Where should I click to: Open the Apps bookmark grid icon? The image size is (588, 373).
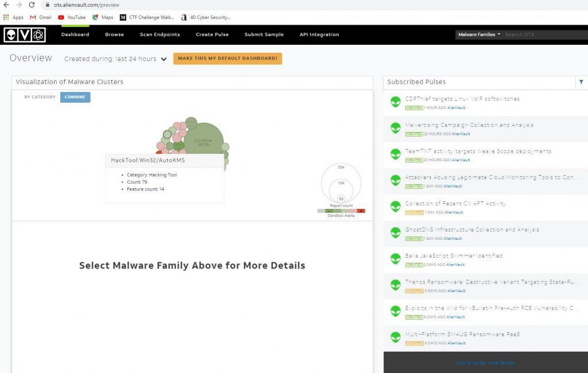6,17
